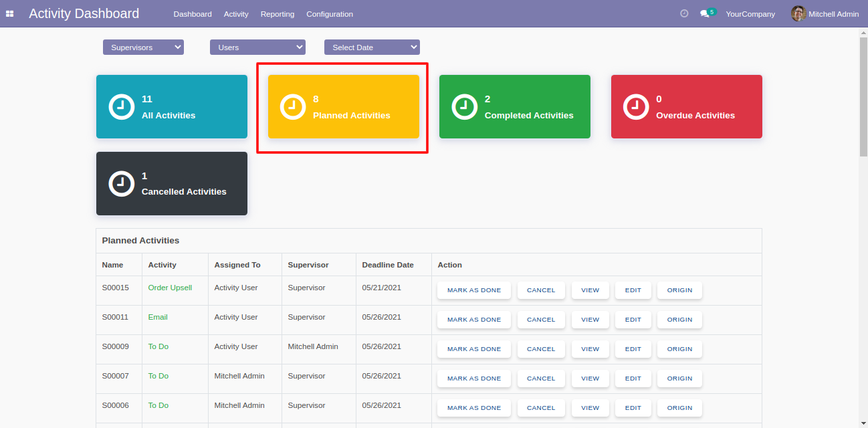Open origin of S00011 activity
The image size is (868, 428).
click(x=679, y=320)
